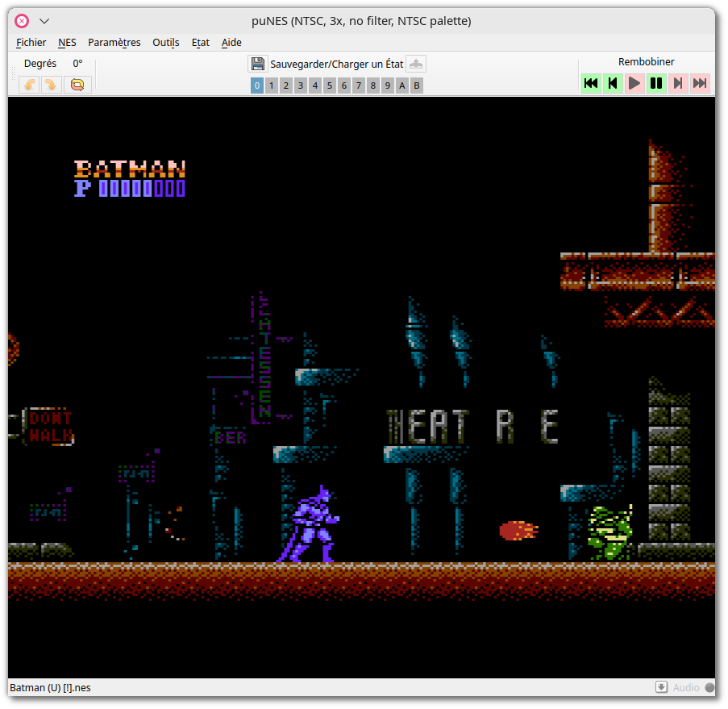Open the Paramètres menu
This screenshot has width=728, height=709.
click(x=114, y=42)
